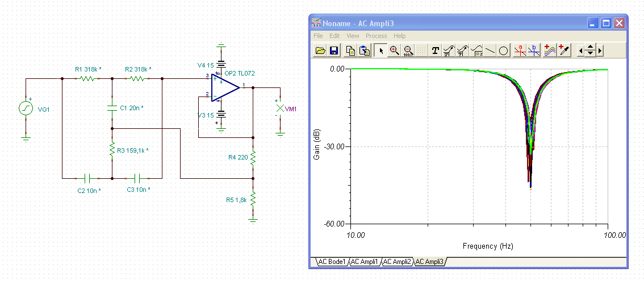Click the down arrow navigation button
This screenshot has height=281, width=644.
[x=590, y=54]
